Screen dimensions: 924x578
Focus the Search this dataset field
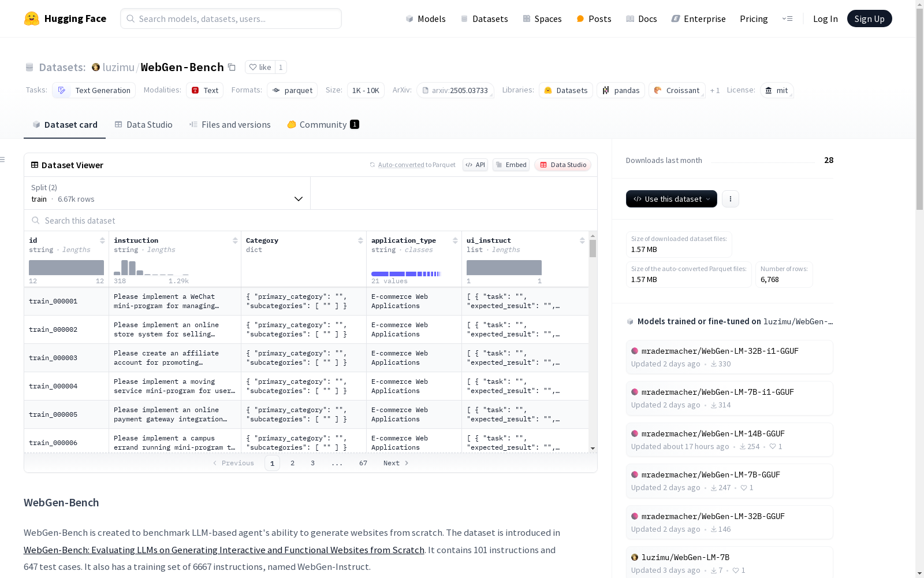coord(311,220)
